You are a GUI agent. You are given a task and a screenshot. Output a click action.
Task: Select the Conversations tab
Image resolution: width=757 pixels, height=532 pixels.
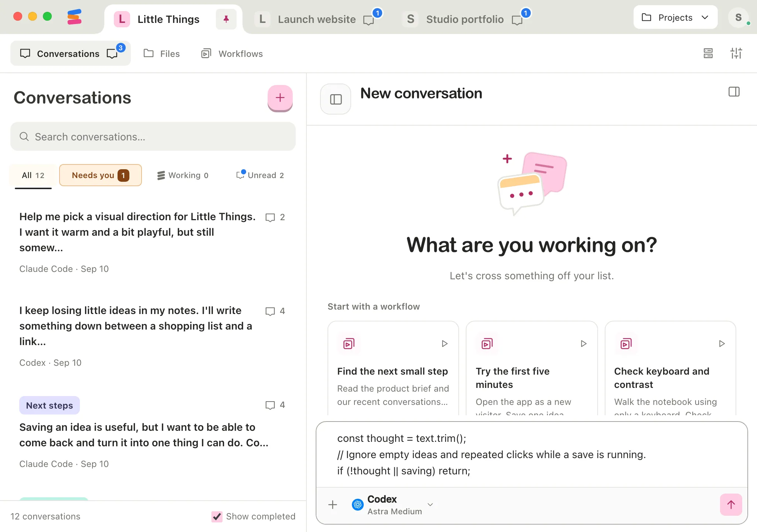click(70, 54)
